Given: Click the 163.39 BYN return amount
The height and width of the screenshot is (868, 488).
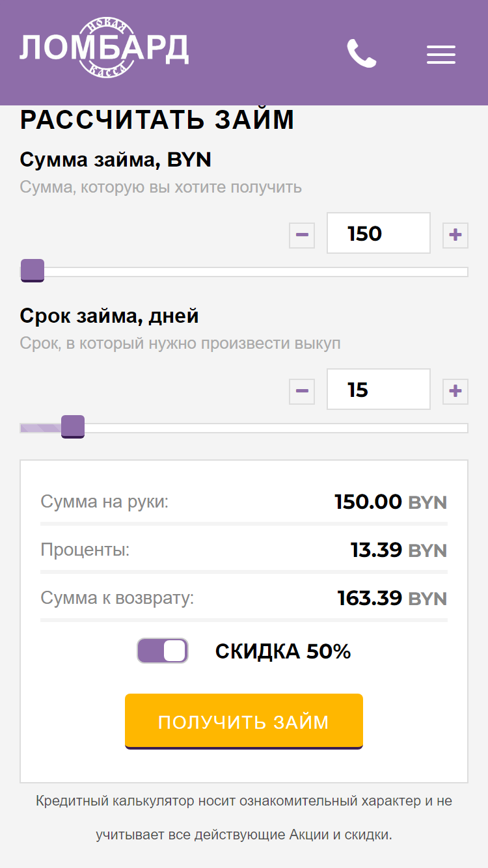Looking at the screenshot, I should coord(392,598).
